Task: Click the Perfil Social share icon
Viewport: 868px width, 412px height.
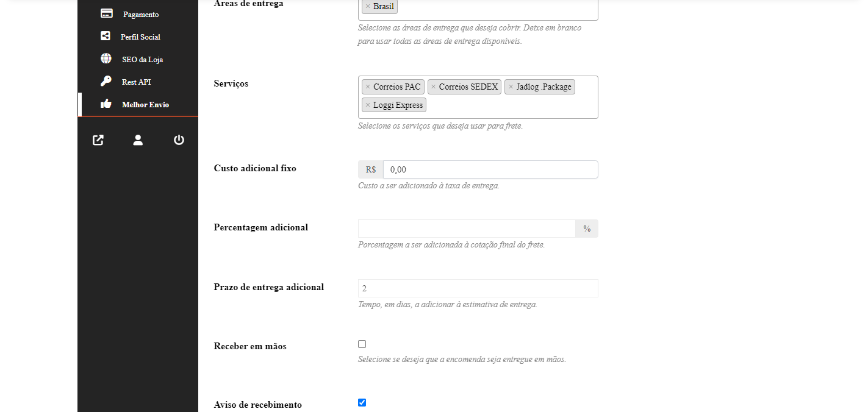Action: (106, 36)
